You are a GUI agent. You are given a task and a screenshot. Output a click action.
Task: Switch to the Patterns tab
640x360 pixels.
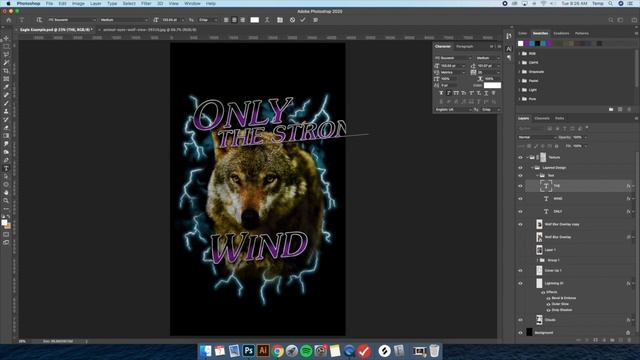pos(582,33)
